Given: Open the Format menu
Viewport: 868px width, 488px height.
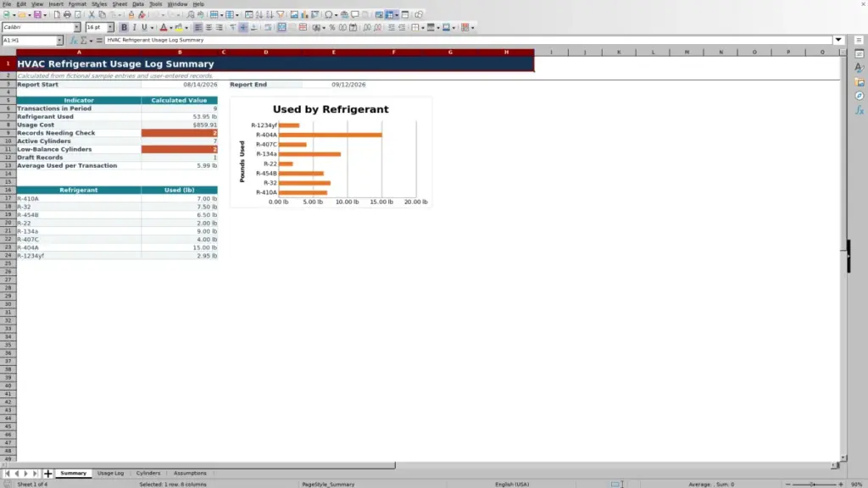Looking at the screenshot, I should tap(77, 4).
